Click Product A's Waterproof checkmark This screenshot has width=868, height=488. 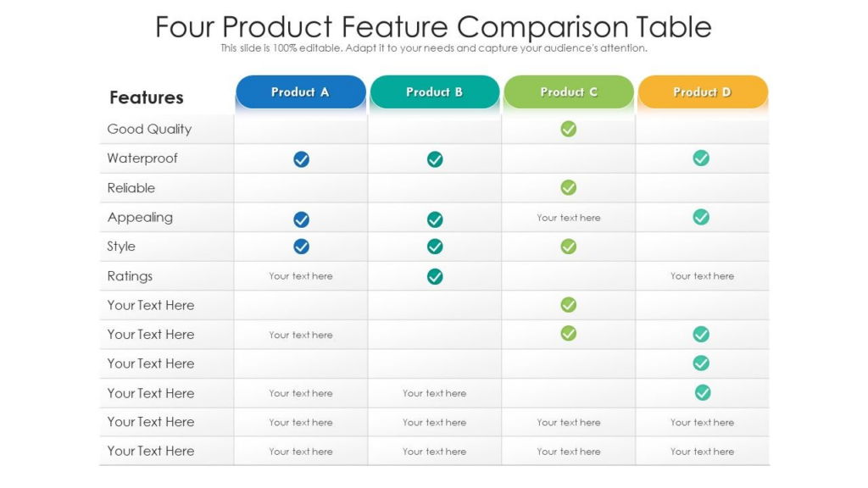301,158
